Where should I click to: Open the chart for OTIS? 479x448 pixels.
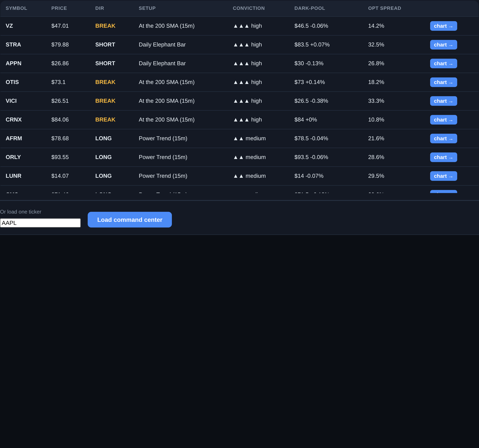pyautogui.click(x=443, y=82)
